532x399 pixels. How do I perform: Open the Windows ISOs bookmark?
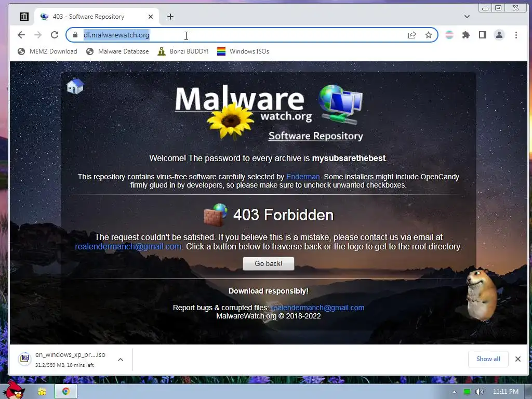pos(243,51)
